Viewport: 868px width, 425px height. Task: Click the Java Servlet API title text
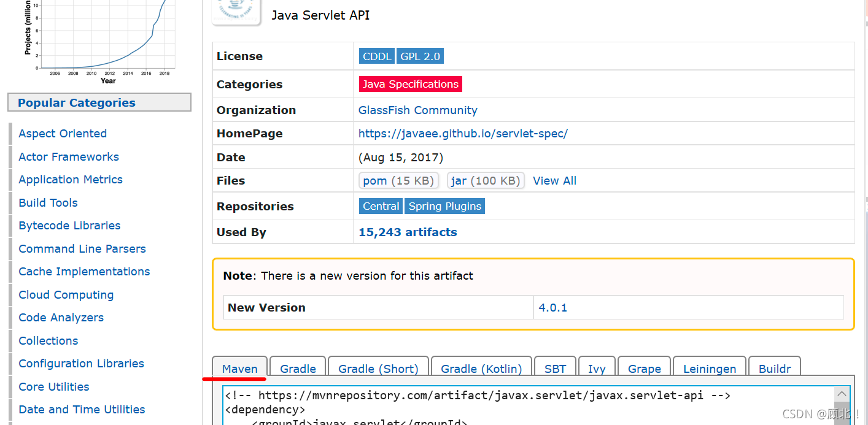[x=320, y=15]
